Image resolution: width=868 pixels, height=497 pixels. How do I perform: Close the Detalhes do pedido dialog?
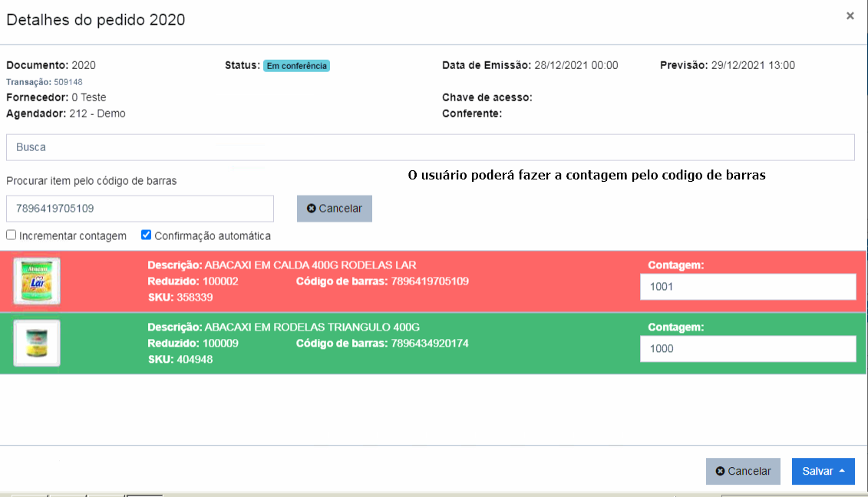[850, 16]
